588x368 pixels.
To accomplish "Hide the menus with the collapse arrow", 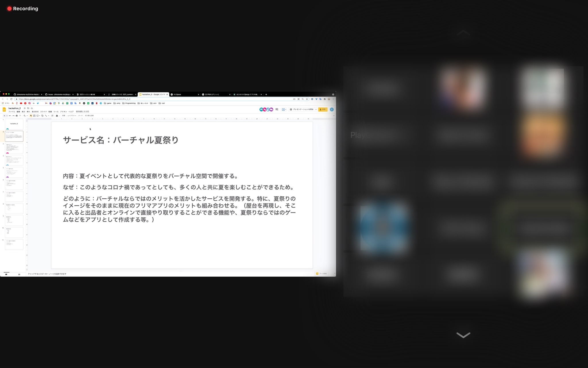I will (x=334, y=116).
